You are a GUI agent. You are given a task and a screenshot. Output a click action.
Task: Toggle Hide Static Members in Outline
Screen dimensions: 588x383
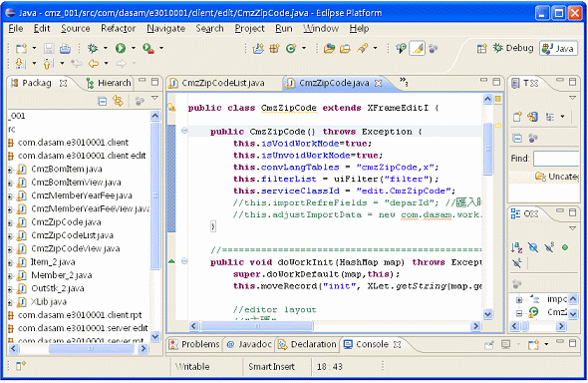coord(549,247)
